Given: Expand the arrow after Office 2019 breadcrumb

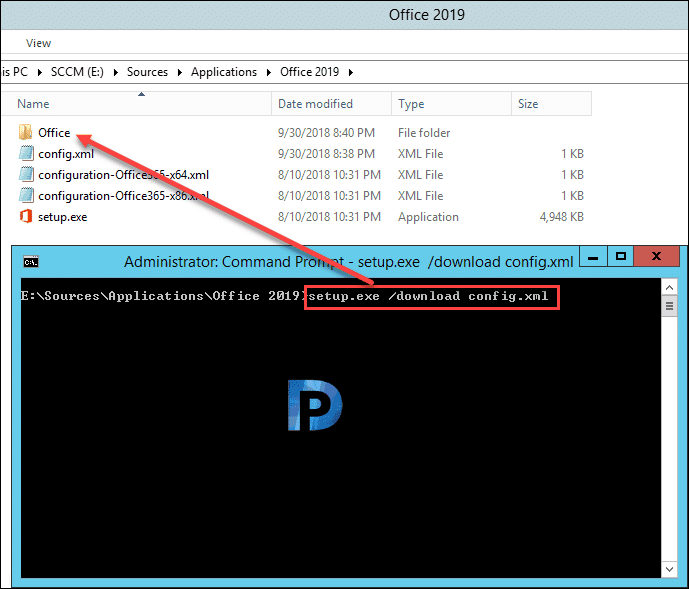Looking at the screenshot, I should coord(351,72).
